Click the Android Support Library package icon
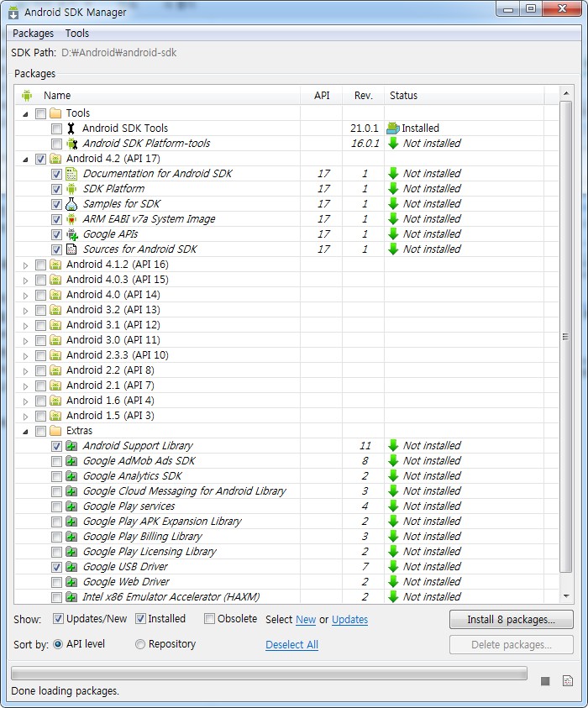Viewport: 588px width, 708px height. 71,446
